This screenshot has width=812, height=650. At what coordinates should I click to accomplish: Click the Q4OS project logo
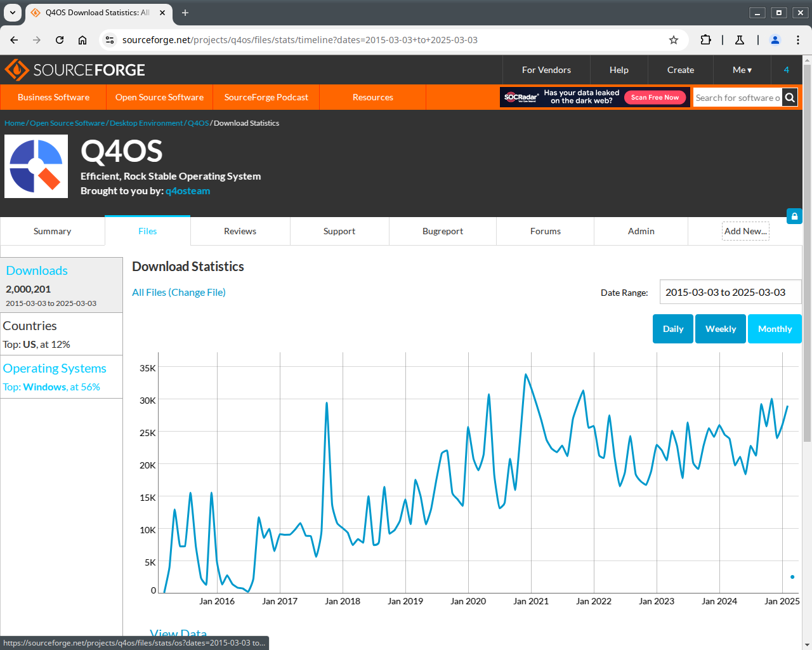[x=36, y=166]
